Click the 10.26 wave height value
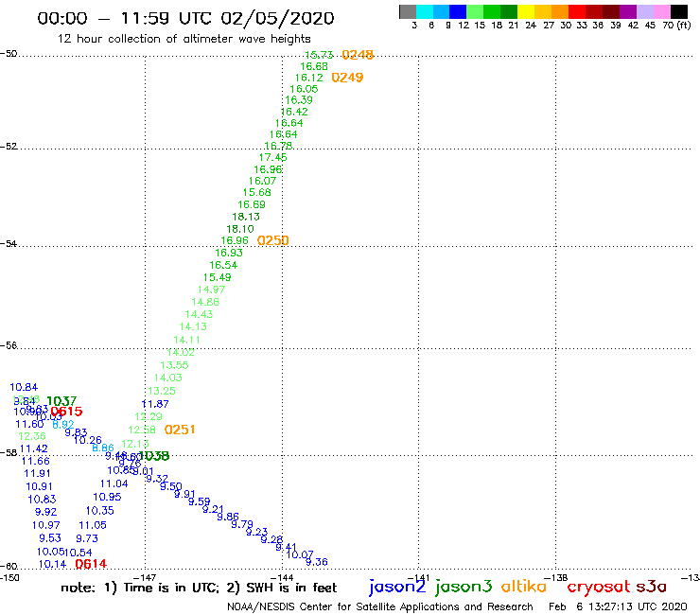 pyautogui.click(x=88, y=440)
